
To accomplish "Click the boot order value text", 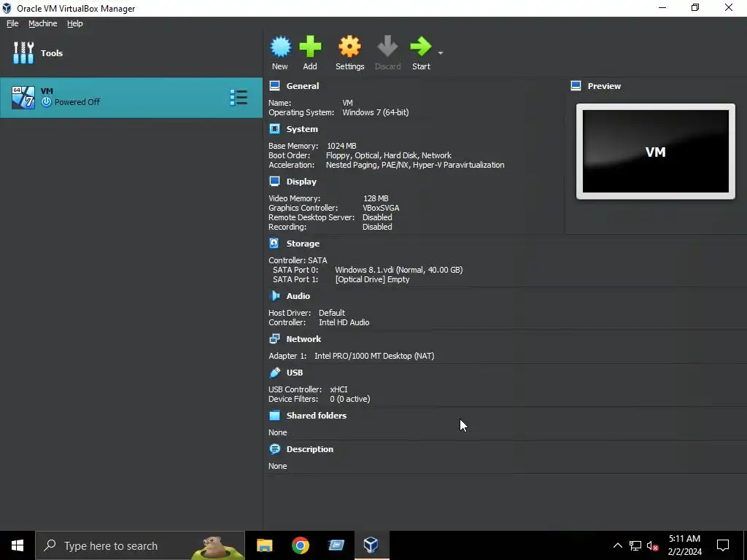I will (x=389, y=155).
